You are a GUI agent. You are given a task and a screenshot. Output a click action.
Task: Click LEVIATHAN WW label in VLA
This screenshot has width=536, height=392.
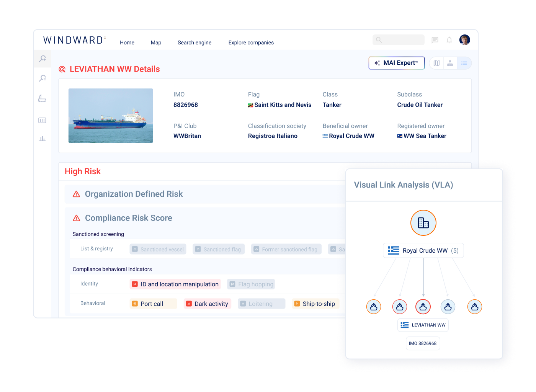423,325
